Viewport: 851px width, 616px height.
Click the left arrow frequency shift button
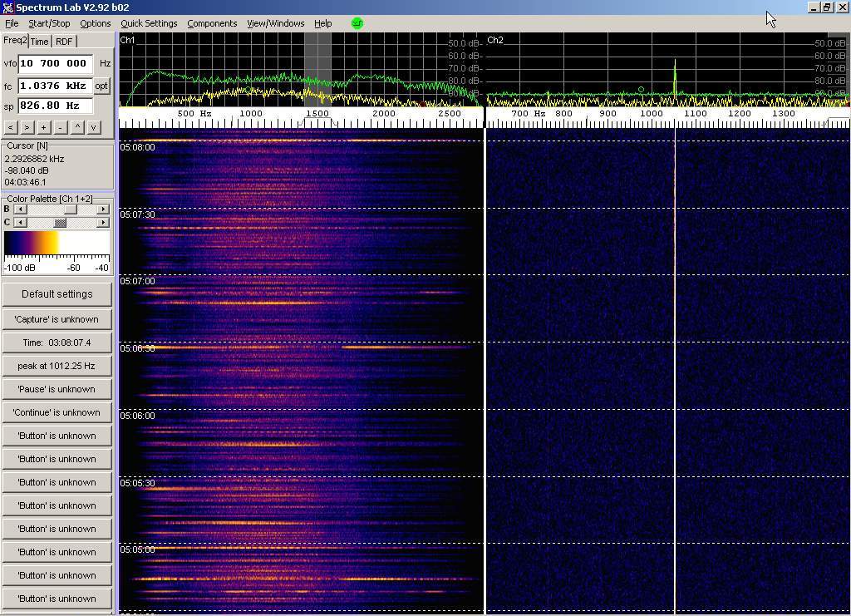(10, 127)
